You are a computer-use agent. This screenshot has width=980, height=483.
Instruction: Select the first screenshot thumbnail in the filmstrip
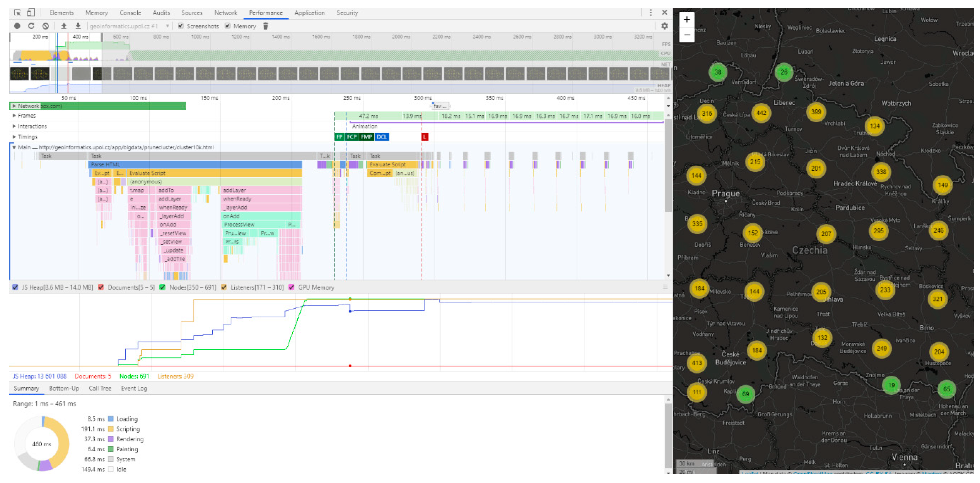(x=19, y=74)
